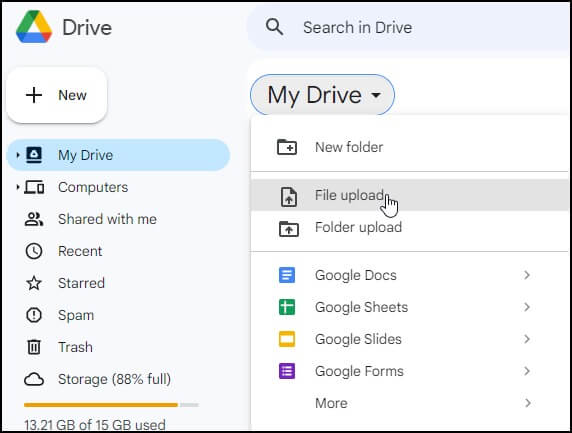Viewport: 572px width, 433px height.
Task: Click the Google Drive logo
Action: pyautogui.click(x=34, y=27)
